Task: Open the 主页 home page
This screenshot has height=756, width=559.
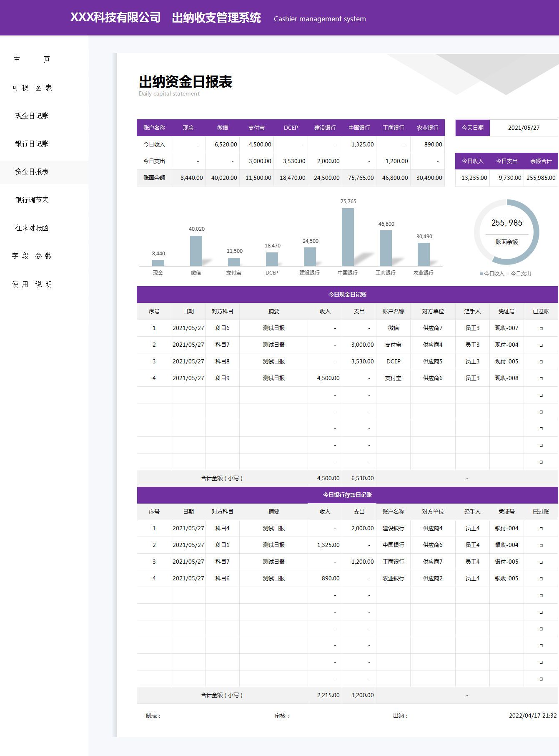Action: pos(32,60)
